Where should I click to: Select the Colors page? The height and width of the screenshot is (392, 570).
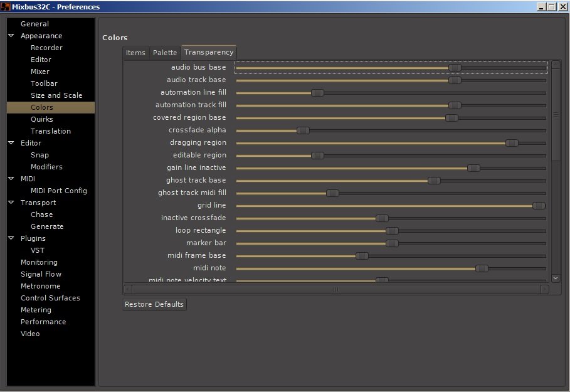click(x=51, y=107)
